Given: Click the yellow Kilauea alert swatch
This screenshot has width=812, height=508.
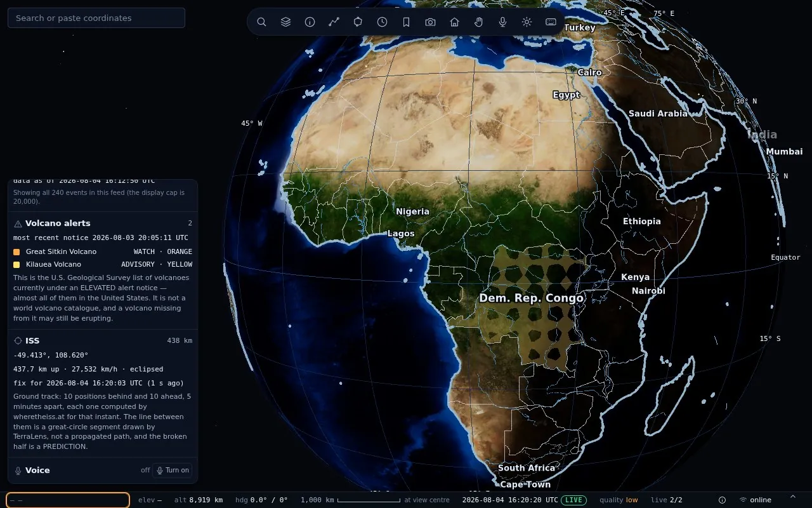Looking at the screenshot, I should click(x=16, y=265).
